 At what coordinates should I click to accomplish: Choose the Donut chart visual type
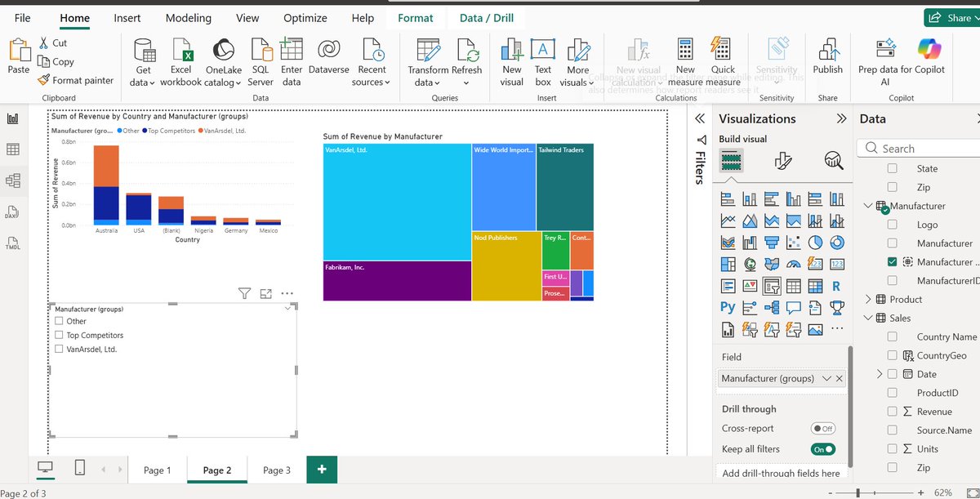point(836,243)
